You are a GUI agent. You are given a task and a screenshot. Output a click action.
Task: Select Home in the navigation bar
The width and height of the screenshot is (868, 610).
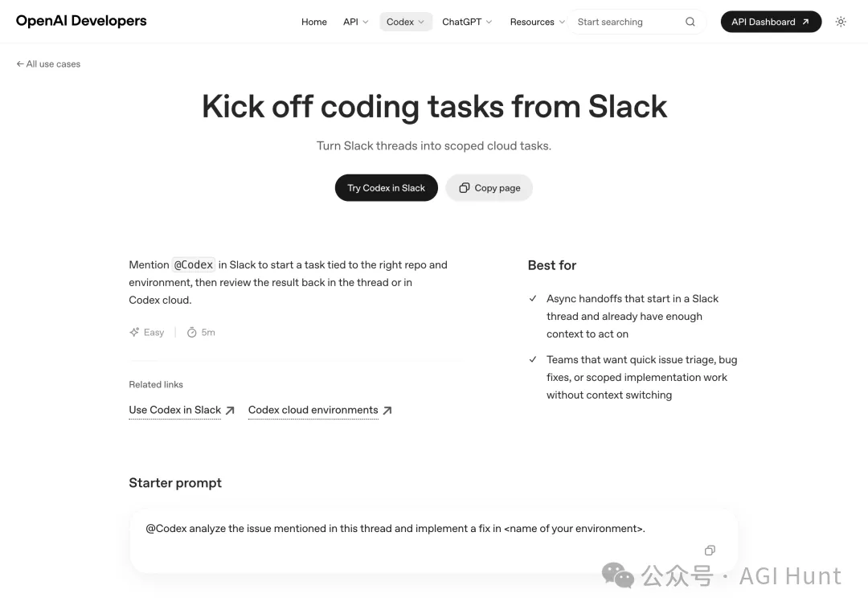point(313,22)
